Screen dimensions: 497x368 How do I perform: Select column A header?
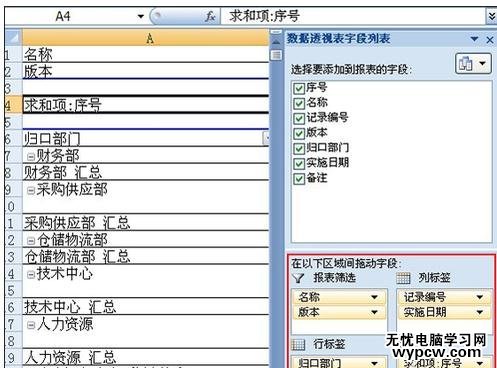pyautogui.click(x=146, y=38)
